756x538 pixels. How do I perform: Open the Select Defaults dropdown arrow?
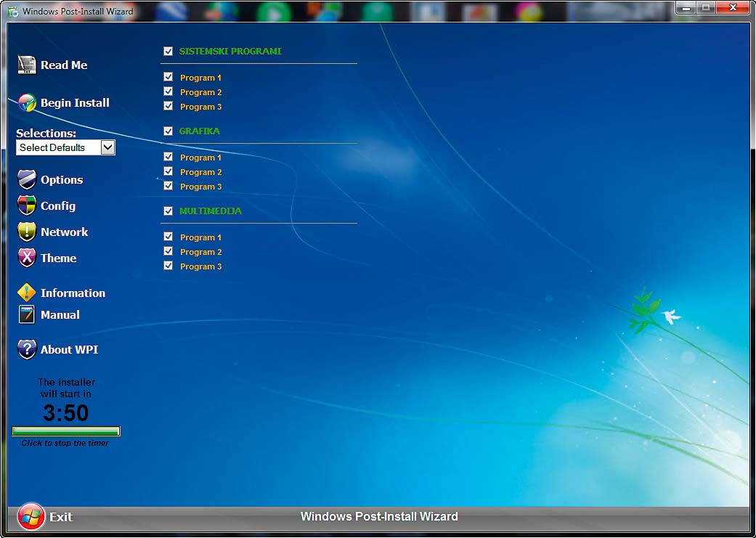(x=108, y=147)
